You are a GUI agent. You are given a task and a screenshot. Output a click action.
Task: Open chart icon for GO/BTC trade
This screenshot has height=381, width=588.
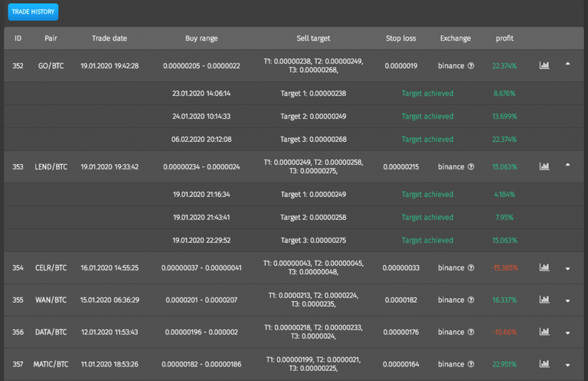544,66
